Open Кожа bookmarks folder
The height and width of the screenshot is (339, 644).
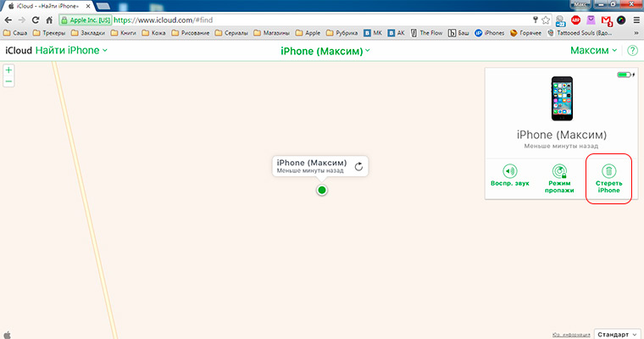click(x=153, y=33)
